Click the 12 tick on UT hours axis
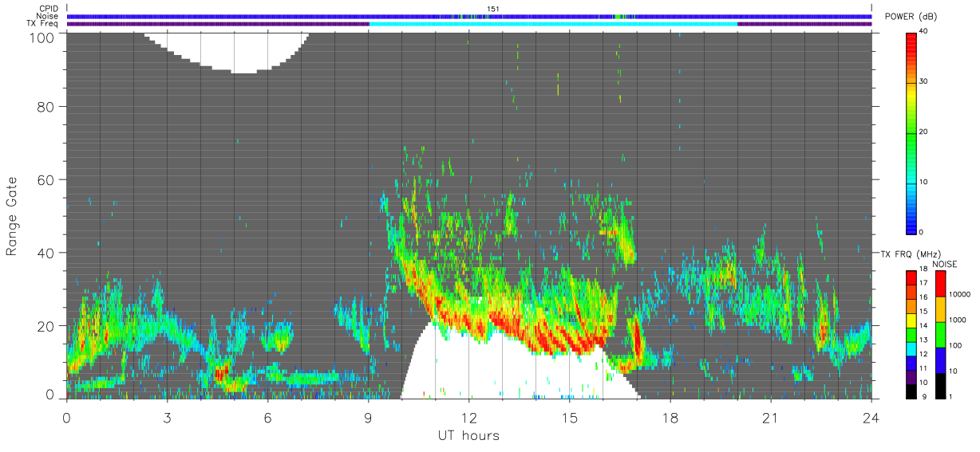Screen dimensions: 980x452 pyautogui.click(x=468, y=417)
